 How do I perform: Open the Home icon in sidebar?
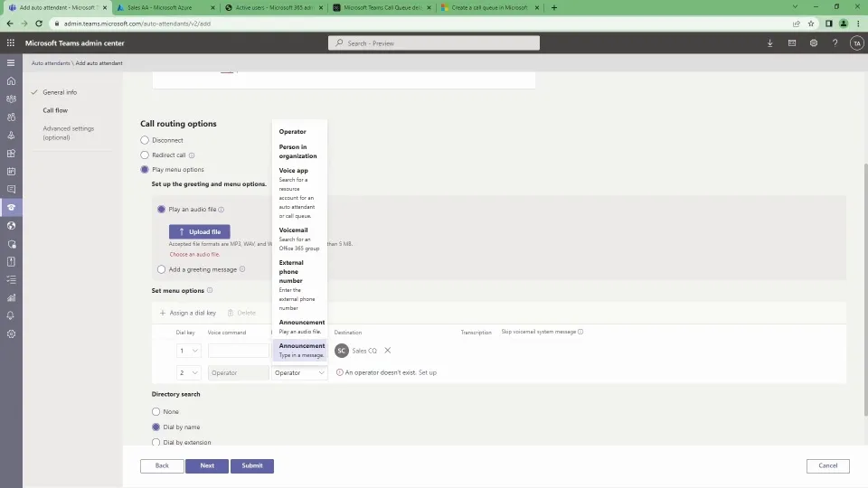[11, 80]
